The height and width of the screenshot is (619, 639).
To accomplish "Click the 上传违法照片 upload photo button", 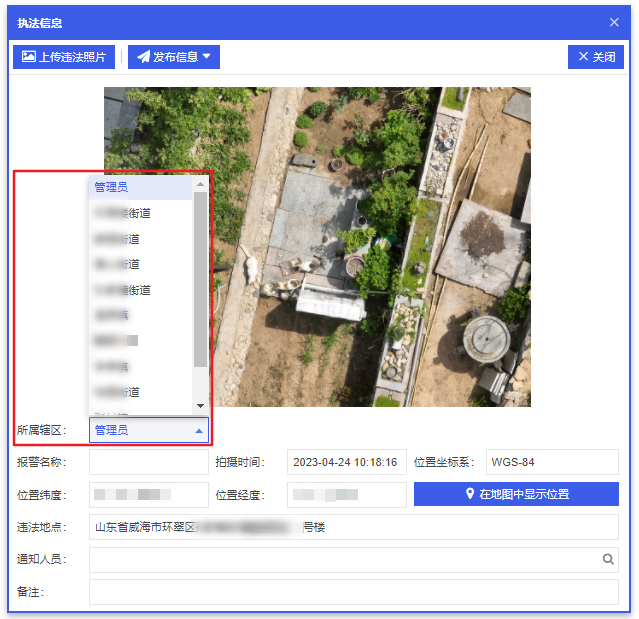I will (x=64, y=57).
